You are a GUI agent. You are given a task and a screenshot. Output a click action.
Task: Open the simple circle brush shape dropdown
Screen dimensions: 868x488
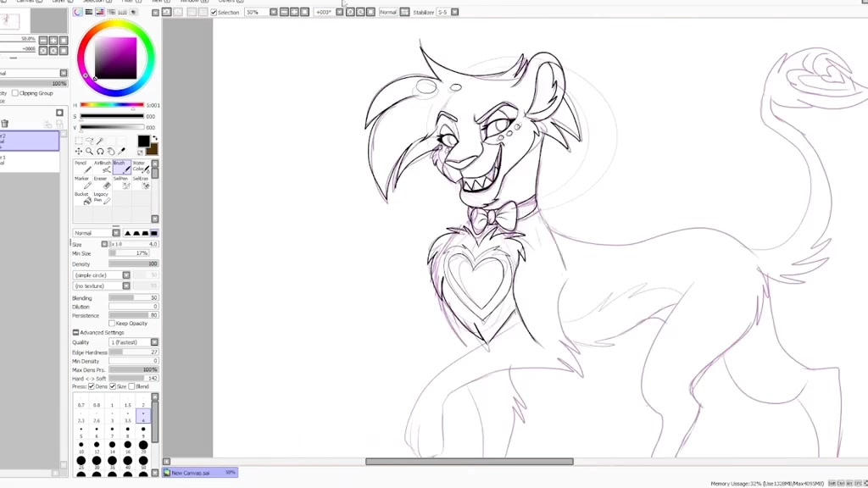click(126, 275)
